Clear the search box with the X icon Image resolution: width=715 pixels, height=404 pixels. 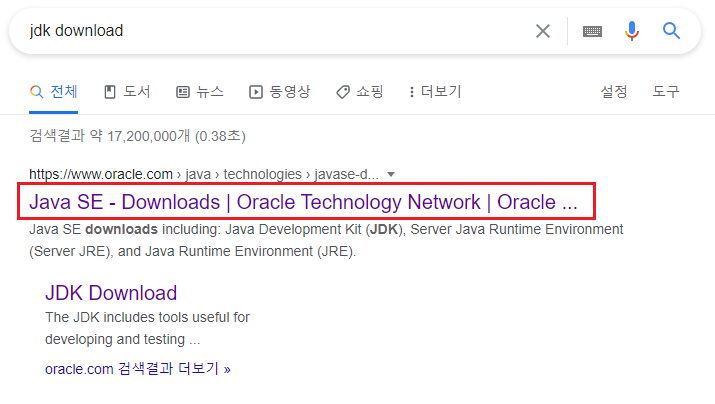click(x=543, y=31)
